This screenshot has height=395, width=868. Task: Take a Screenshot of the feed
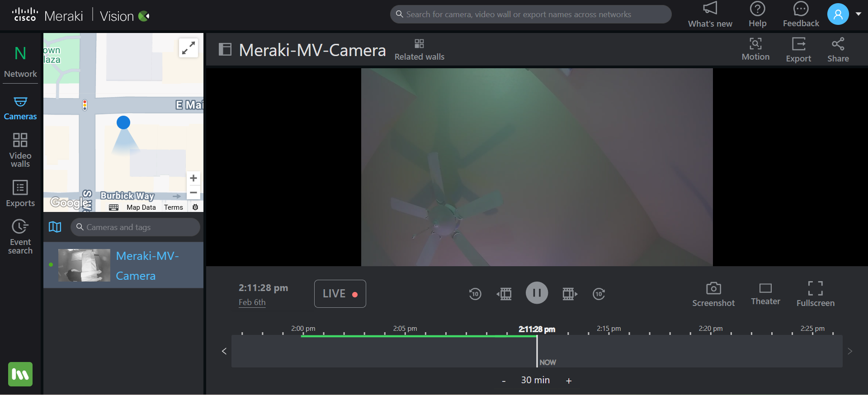click(x=713, y=294)
